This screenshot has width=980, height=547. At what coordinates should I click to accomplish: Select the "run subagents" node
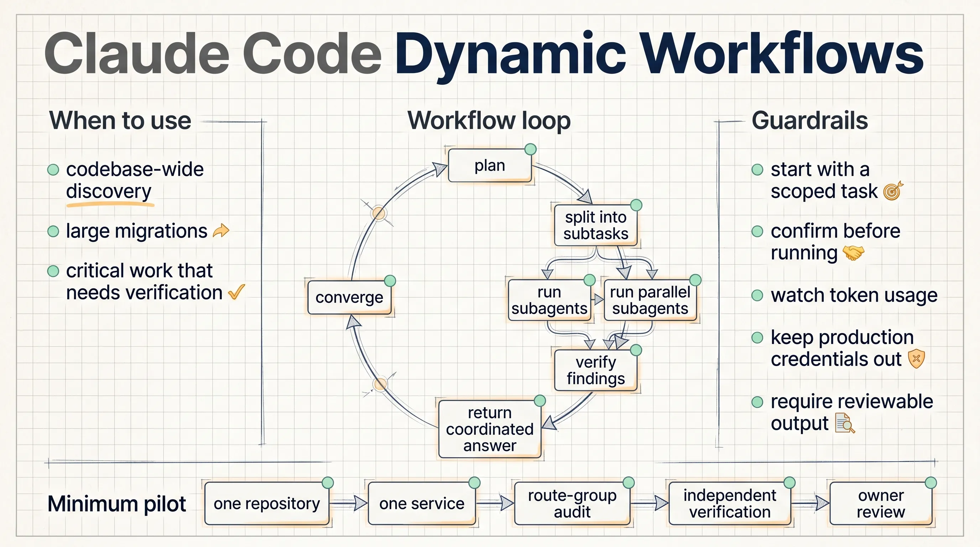click(549, 300)
